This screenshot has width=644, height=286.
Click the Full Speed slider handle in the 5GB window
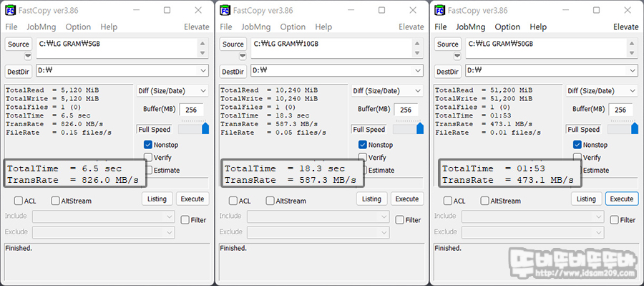(x=205, y=128)
